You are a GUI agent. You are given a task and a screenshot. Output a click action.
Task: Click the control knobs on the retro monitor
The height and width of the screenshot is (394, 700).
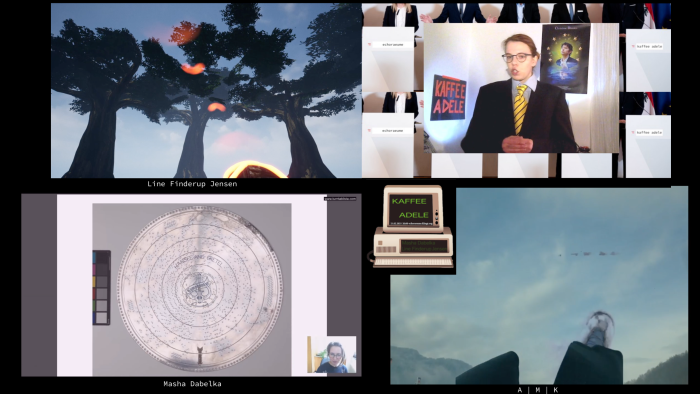[x=437, y=216]
